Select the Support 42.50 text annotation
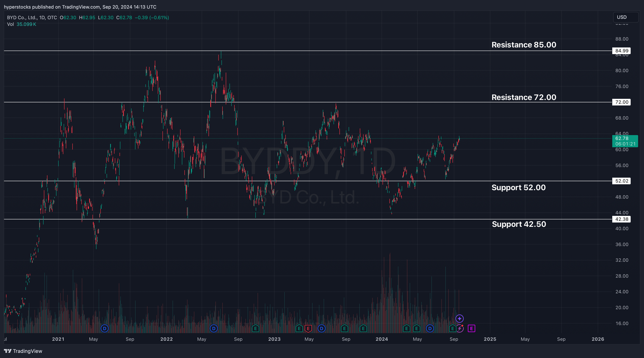This screenshot has width=644, height=358. [519, 224]
